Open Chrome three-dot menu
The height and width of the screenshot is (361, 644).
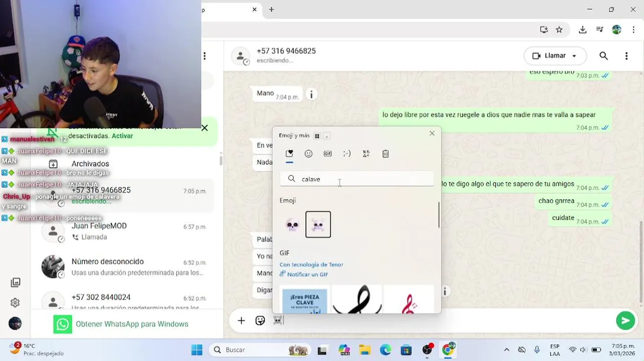point(633,30)
